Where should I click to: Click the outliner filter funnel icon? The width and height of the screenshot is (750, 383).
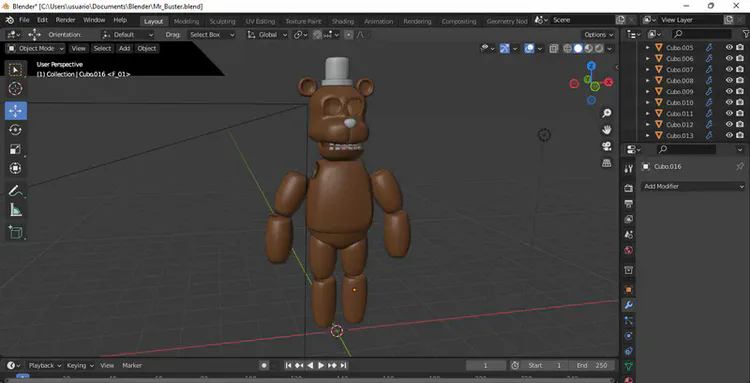coord(746,34)
